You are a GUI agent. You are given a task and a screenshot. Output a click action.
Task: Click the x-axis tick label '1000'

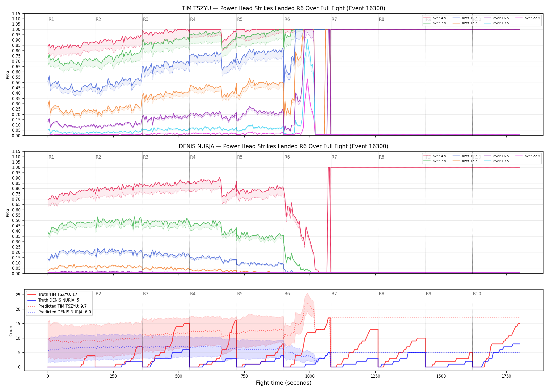click(310, 376)
